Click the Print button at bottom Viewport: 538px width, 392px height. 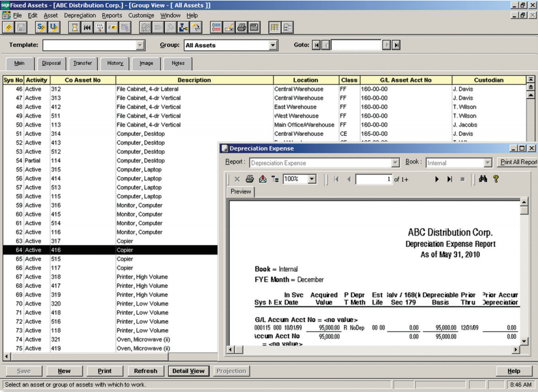[105, 371]
